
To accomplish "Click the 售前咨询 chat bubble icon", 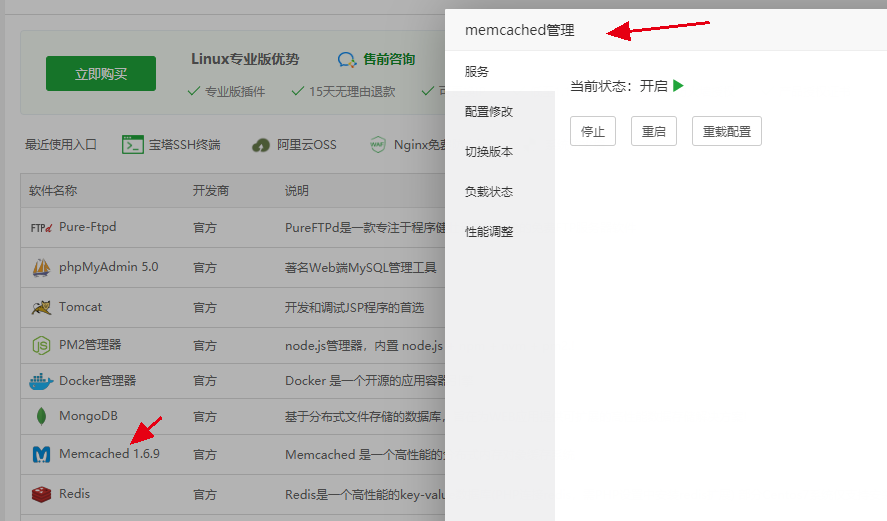I will click(x=347, y=59).
